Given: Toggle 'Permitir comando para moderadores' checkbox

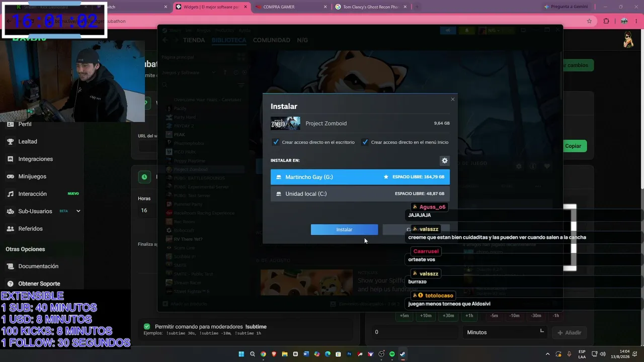Looking at the screenshot, I should tap(147, 327).
